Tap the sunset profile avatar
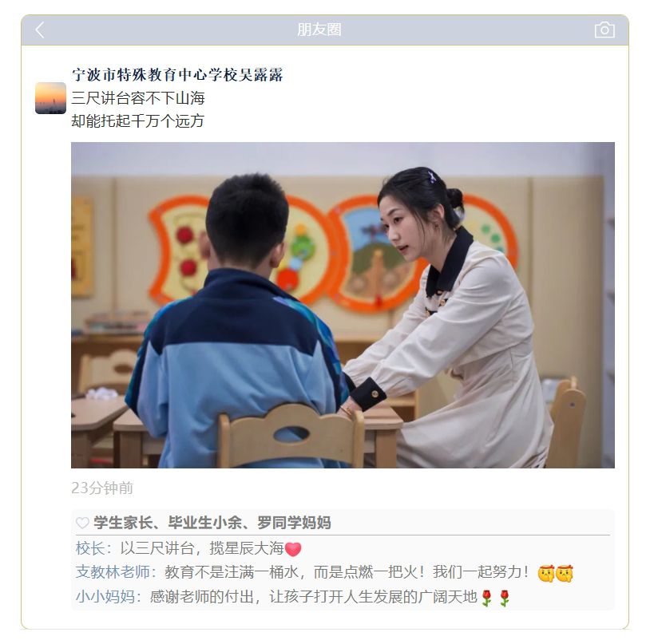Image resolution: width=650 pixels, height=644 pixels. (50, 97)
